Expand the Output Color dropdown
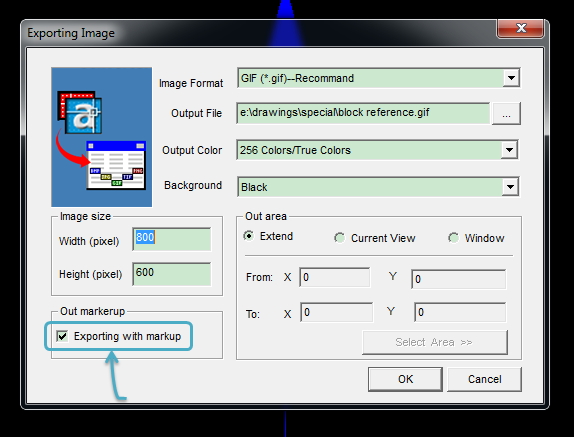The image size is (574, 437). [x=509, y=150]
